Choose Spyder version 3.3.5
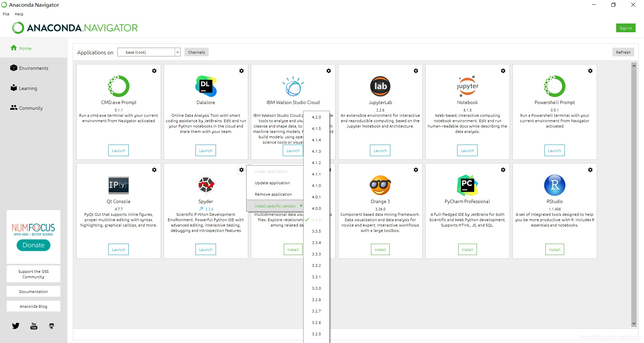Viewport: 644px width, 343px height. point(317,231)
